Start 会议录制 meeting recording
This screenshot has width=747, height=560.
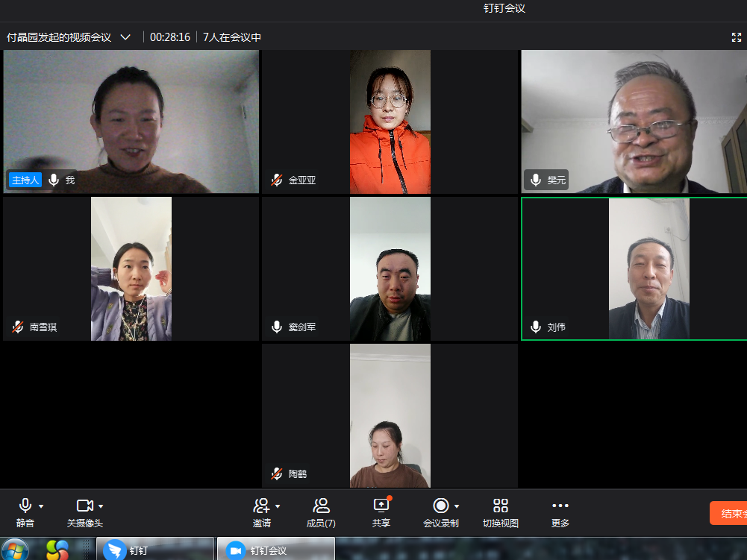[441, 506]
